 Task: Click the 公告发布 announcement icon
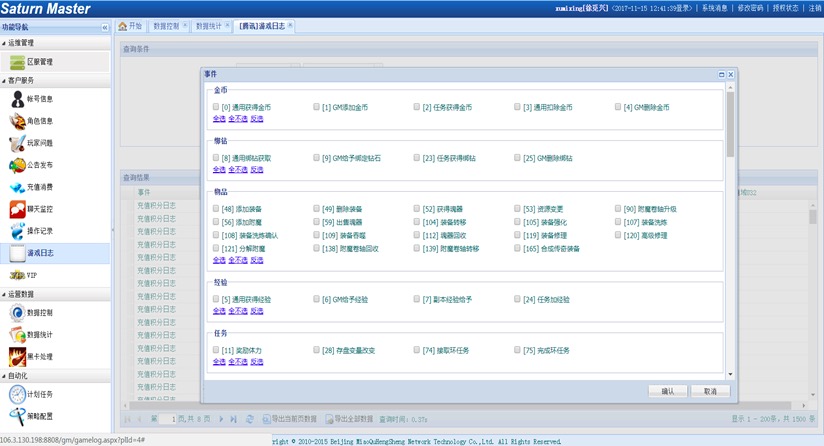click(18, 165)
